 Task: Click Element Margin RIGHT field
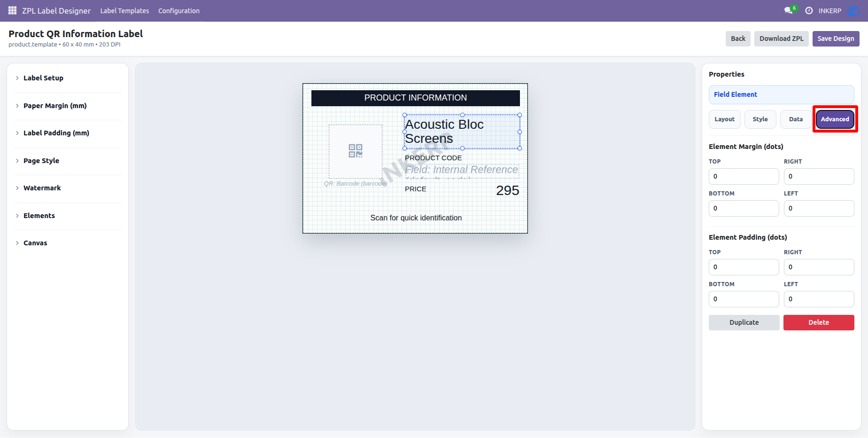click(x=819, y=176)
